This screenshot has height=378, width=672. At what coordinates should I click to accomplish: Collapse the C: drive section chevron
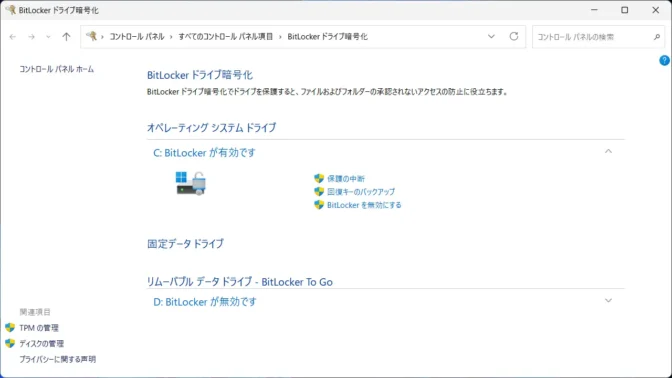(608, 151)
